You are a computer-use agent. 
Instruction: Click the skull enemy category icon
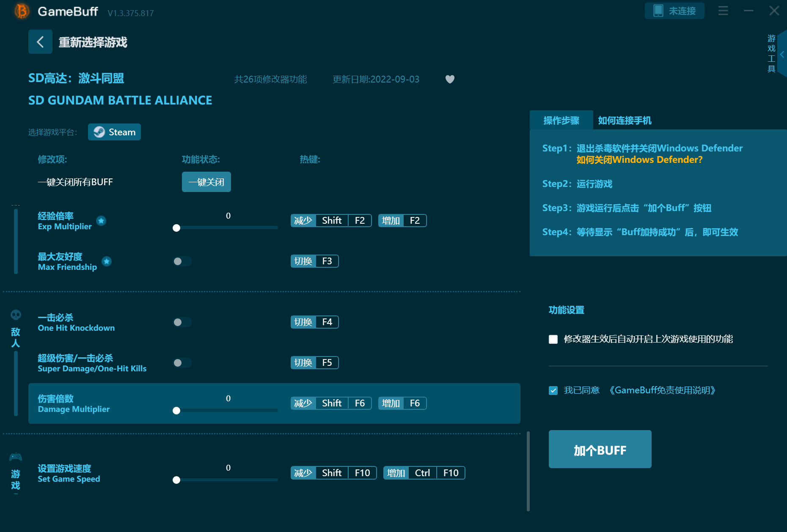pos(16,315)
